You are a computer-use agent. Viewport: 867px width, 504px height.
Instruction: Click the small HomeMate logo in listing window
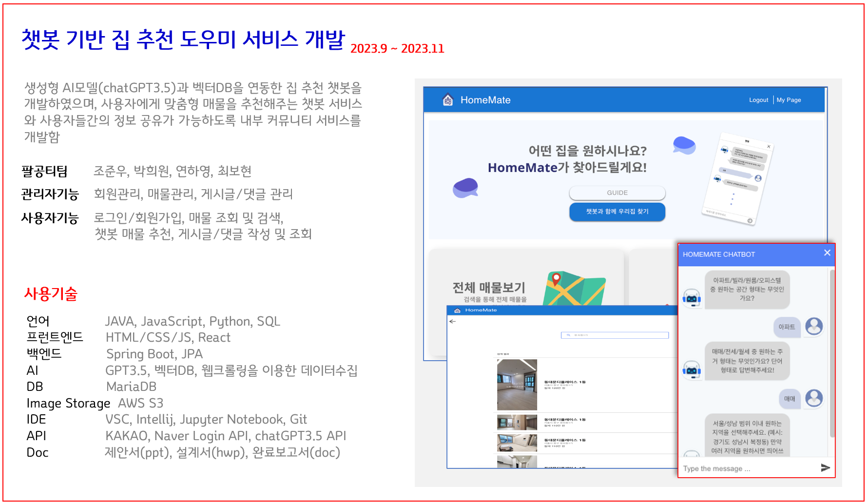click(457, 310)
